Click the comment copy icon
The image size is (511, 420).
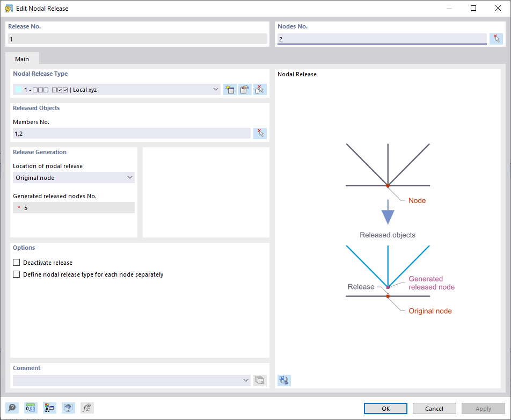click(x=259, y=380)
